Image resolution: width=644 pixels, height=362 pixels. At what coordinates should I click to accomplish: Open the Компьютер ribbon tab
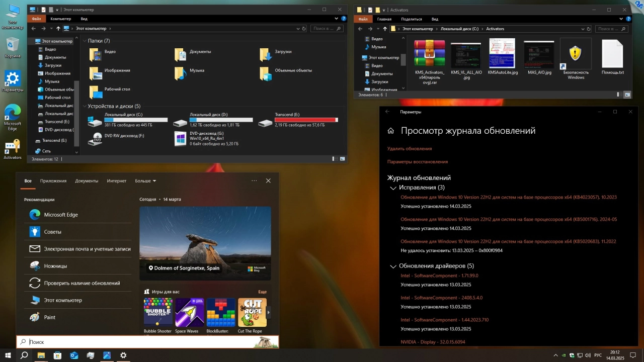(60, 19)
